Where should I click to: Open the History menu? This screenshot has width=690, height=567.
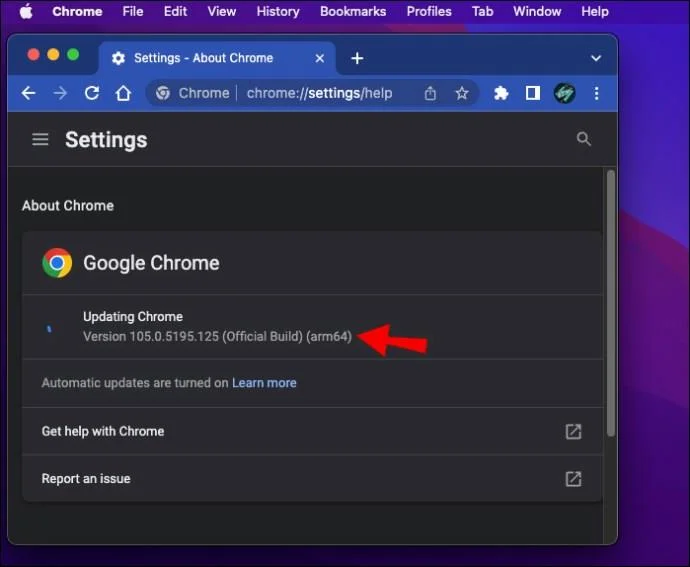coord(278,11)
